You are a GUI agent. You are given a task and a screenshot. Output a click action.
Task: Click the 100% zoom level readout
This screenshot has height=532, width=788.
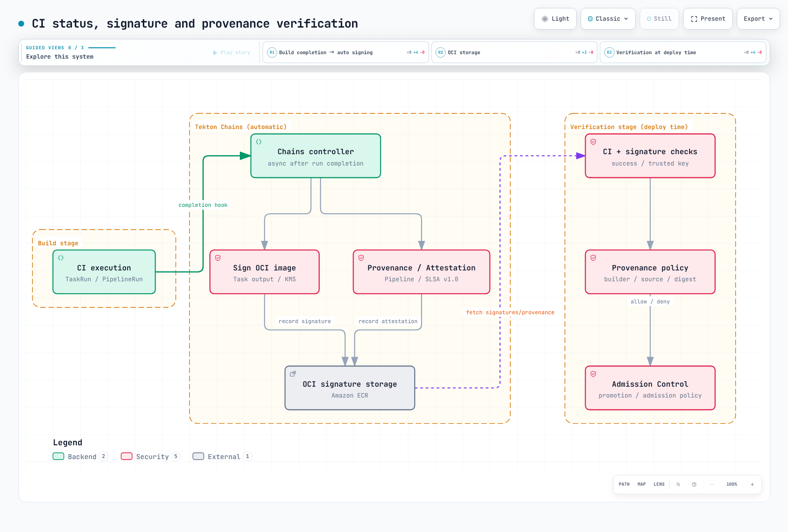(732, 484)
